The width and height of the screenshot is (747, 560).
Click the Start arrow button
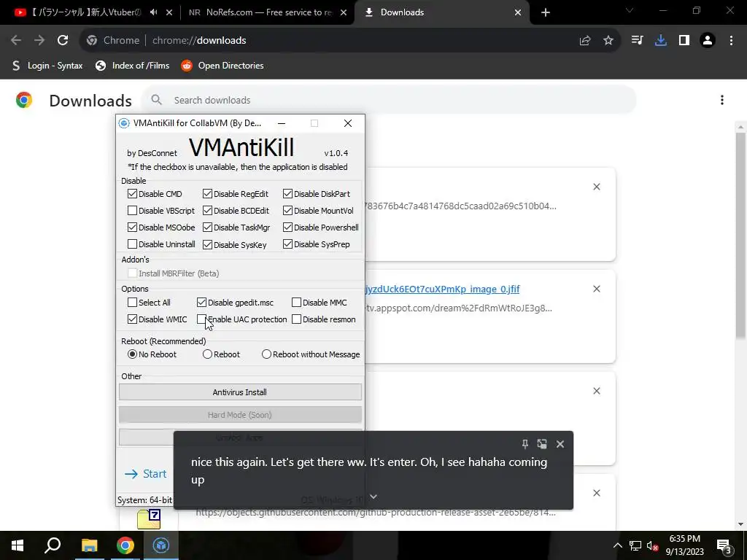pyautogui.click(x=145, y=474)
